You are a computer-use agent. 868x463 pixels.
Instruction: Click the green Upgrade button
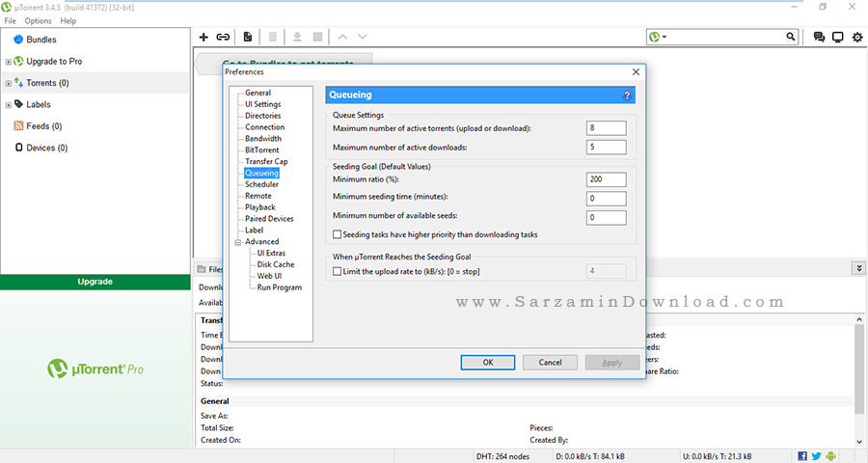point(95,282)
